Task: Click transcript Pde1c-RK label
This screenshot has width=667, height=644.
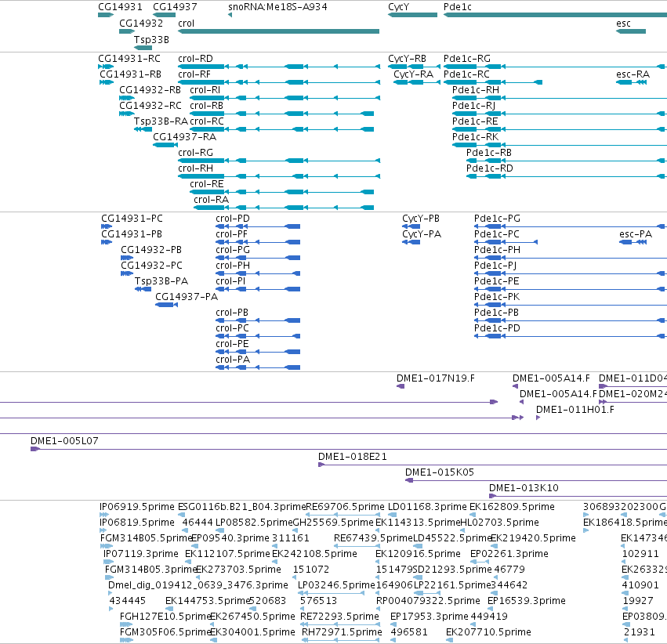Action: 475,137
